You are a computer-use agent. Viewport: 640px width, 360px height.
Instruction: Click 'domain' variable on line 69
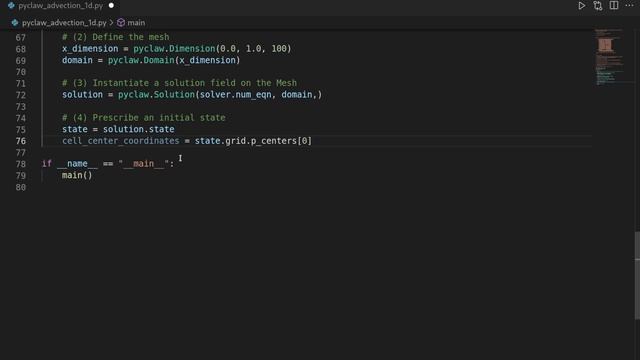77,60
